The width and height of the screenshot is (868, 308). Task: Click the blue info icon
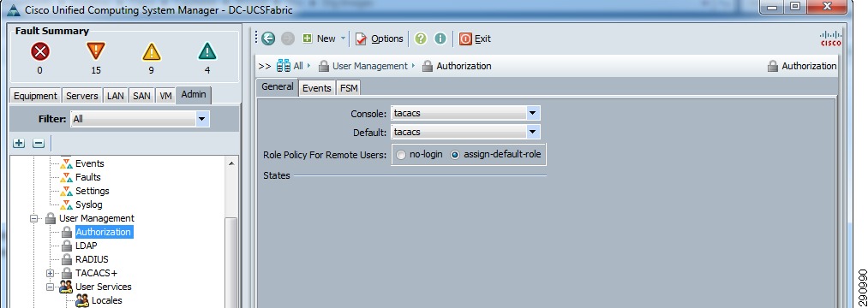click(x=440, y=38)
